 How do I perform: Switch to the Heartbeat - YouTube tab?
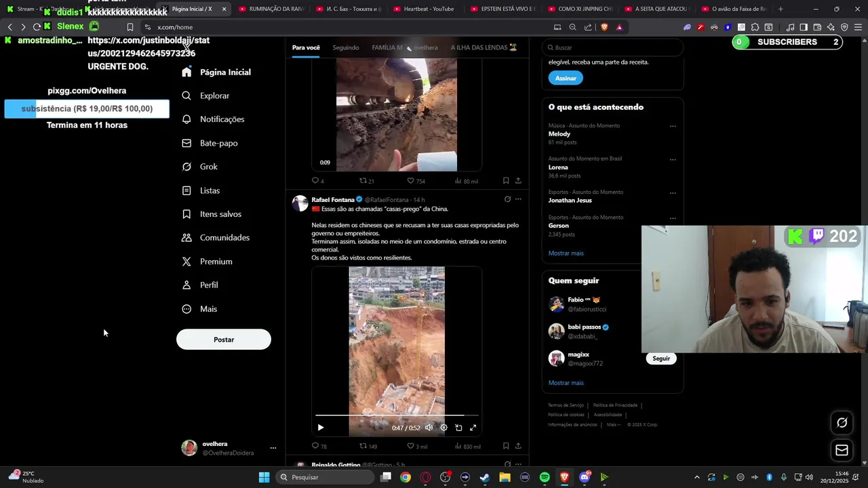425,9
